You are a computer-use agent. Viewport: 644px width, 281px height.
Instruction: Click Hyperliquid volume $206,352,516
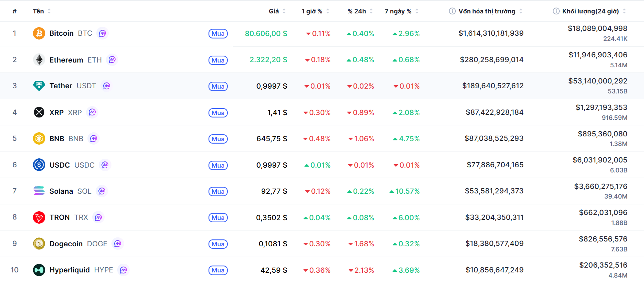pos(603,265)
